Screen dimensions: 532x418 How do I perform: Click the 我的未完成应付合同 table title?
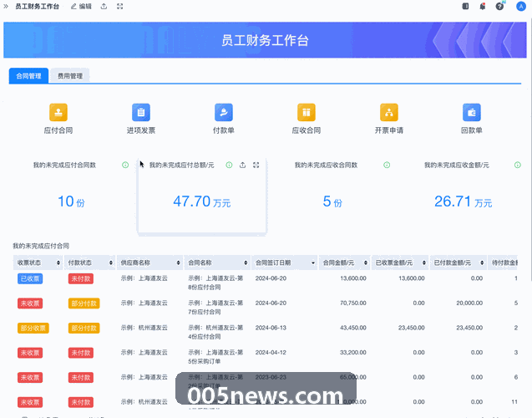[41, 246]
